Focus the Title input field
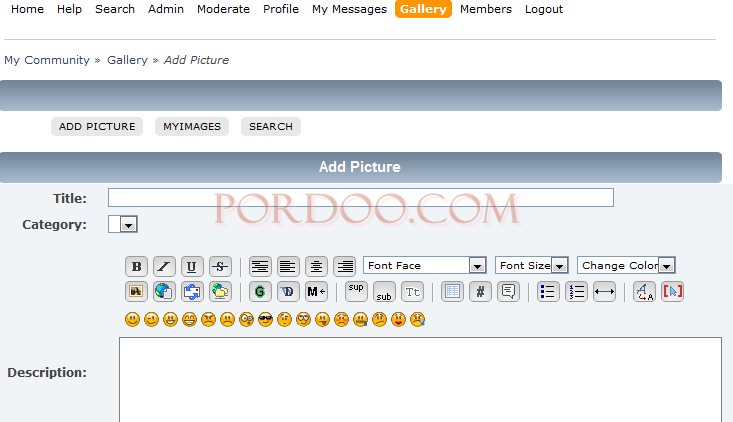The height and width of the screenshot is (422, 733). point(361,198)
